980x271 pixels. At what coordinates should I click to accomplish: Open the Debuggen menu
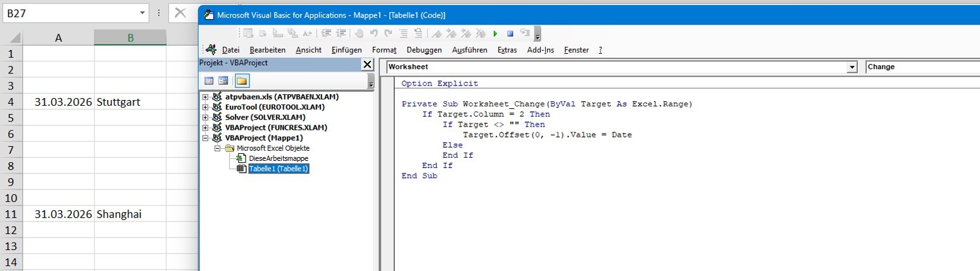click(424, 50)
